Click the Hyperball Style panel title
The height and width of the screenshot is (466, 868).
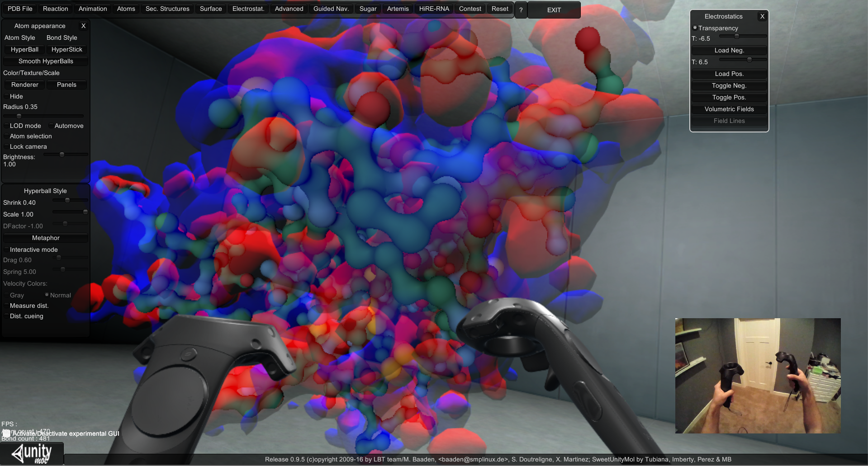pyautogui.click(x=45, y=191)
